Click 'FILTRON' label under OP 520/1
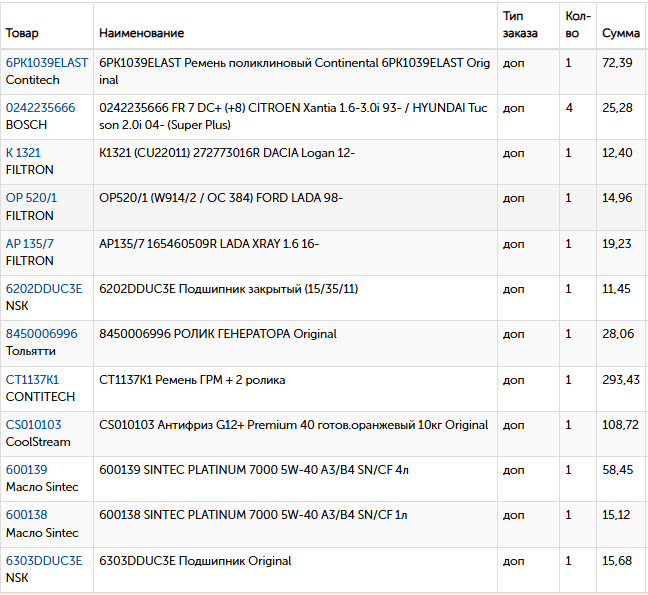The width and height of the screenshot is (648, 595). 30,216
